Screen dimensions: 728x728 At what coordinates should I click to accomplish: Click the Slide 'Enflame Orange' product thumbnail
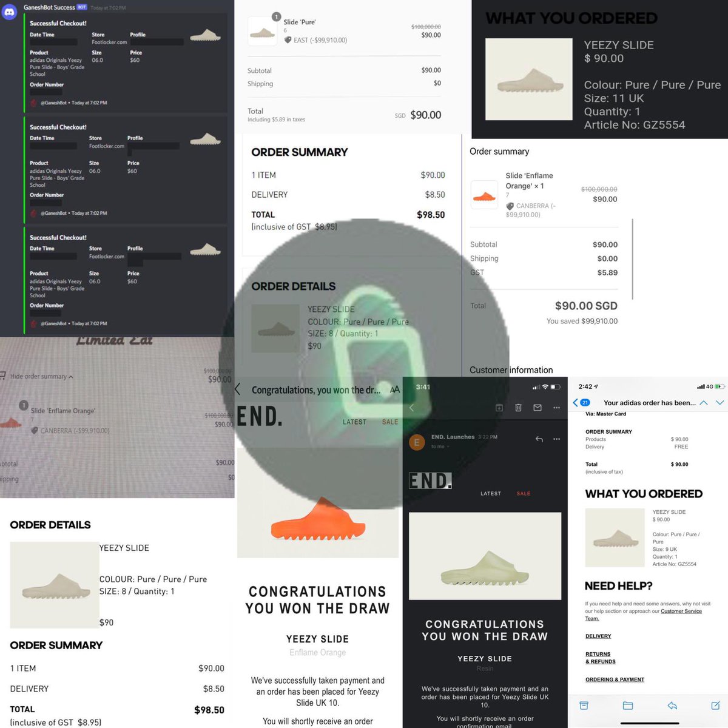[485, 195]
